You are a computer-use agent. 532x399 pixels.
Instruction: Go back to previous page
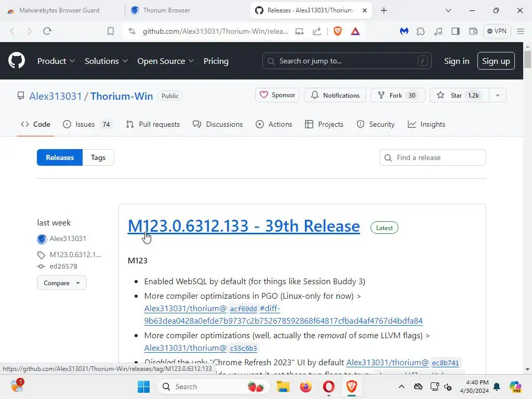[x=12, y=31]
